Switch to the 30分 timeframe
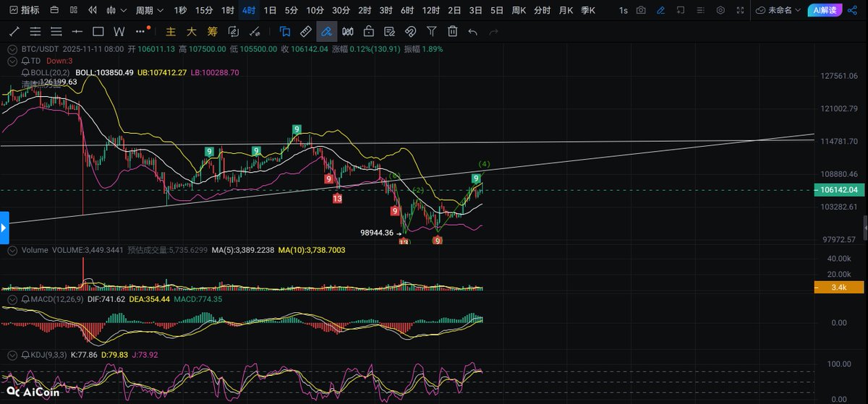868x404 pixels. 341,10
